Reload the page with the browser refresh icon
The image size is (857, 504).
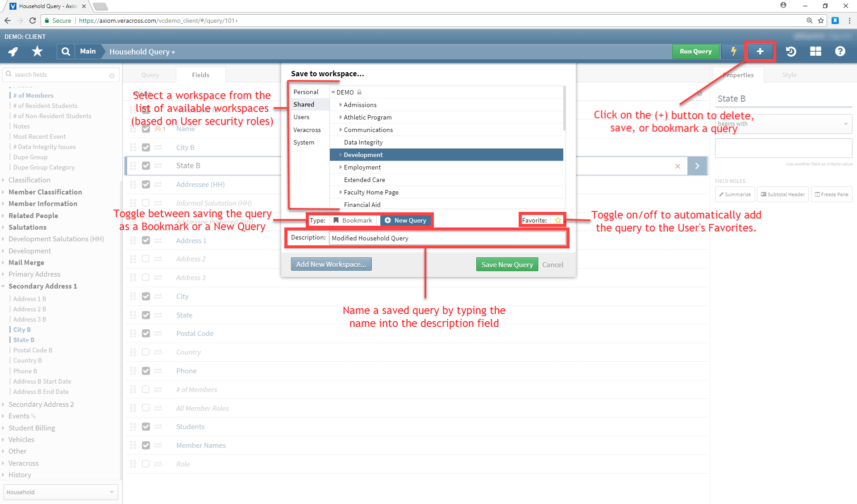click(x=33, y=21)
